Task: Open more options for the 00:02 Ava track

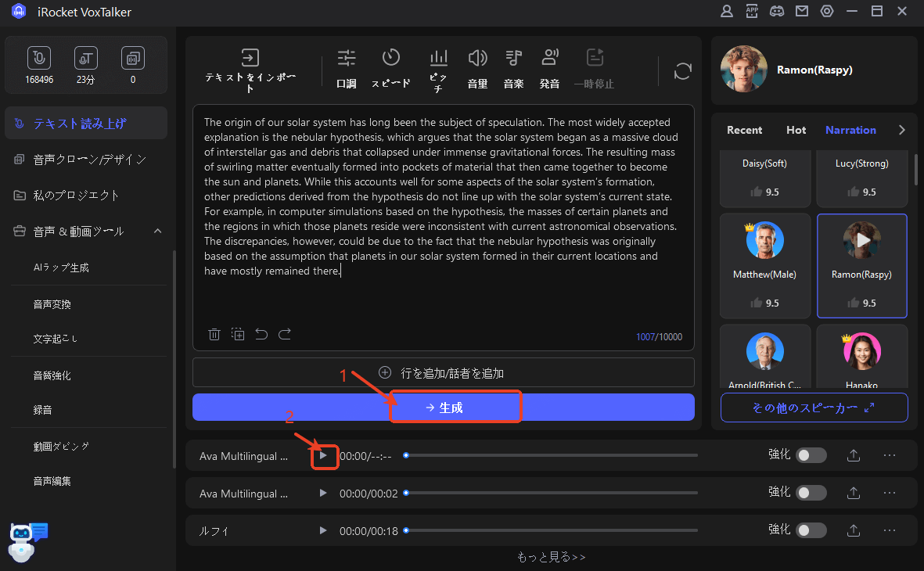Action: pos(890,494)
